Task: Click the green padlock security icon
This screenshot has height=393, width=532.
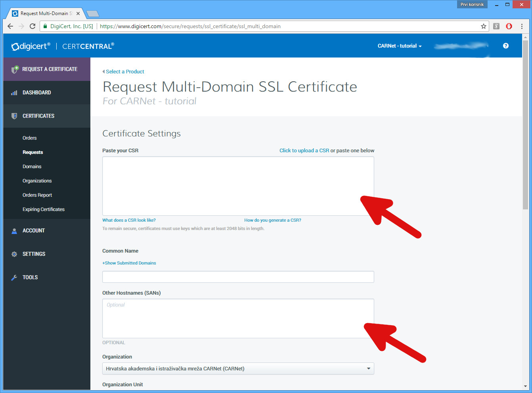Action: 45,26
